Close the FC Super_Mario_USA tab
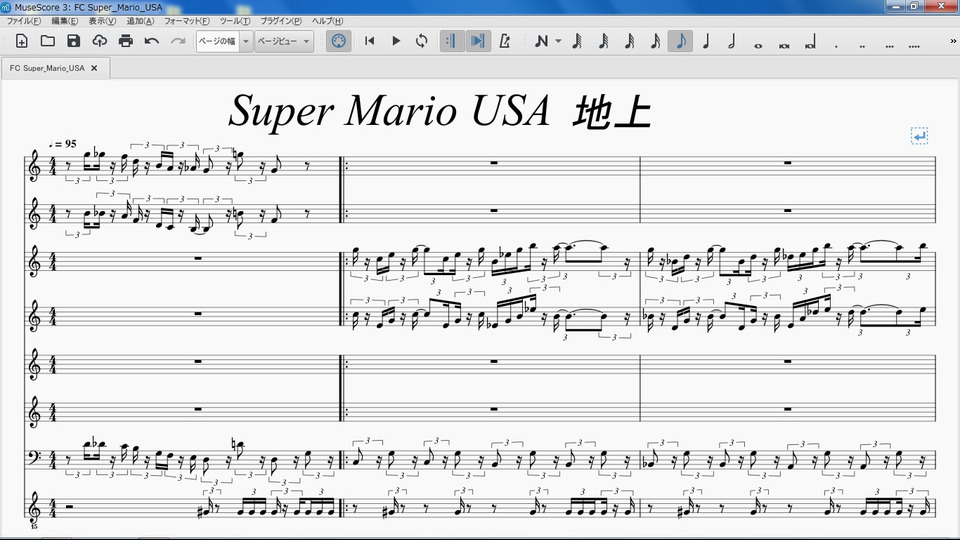The width and height of the screenshot is (960, 540). [x=94, y=68]
